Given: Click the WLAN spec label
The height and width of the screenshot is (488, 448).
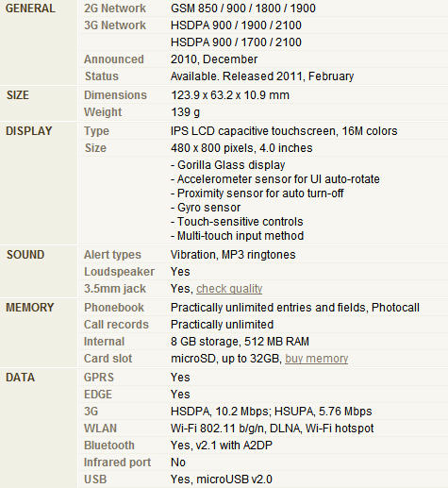Looking at the screenshot, I should click(x=100, y=429).
